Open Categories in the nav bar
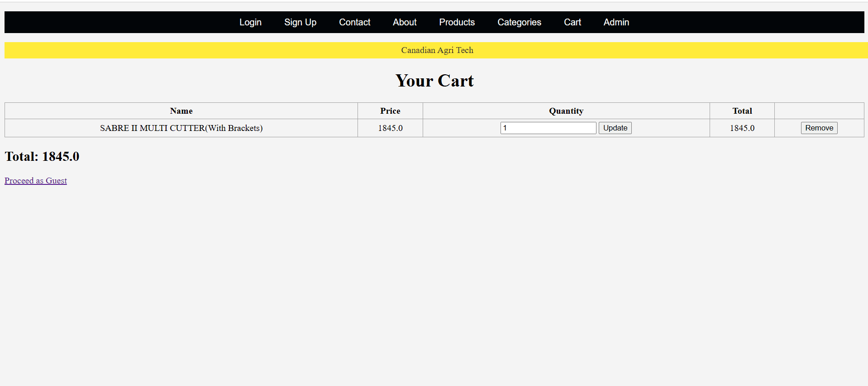This screenshot has height=386, width=868. pos(519,22)
